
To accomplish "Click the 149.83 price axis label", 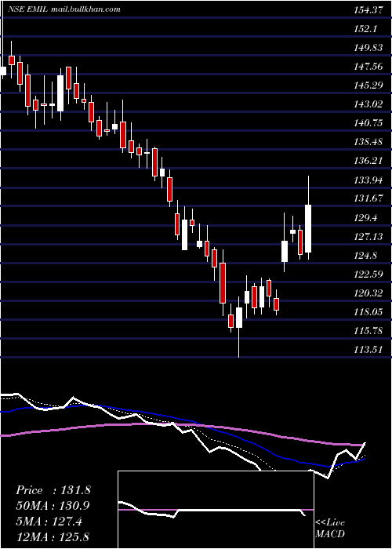I will click(368, 48).
